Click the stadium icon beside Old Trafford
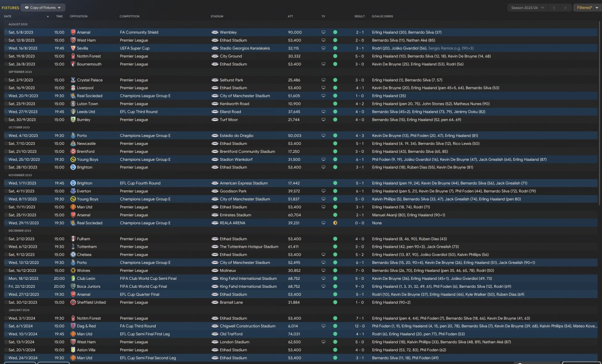Image resolution: width=602 pixels, height=364 pixels. [x=215, y=334]
